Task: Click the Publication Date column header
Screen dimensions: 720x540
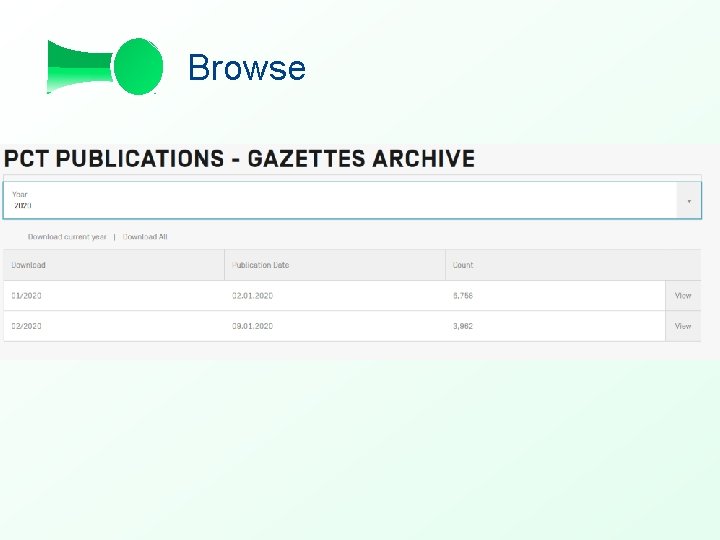Action: point(335,265)
